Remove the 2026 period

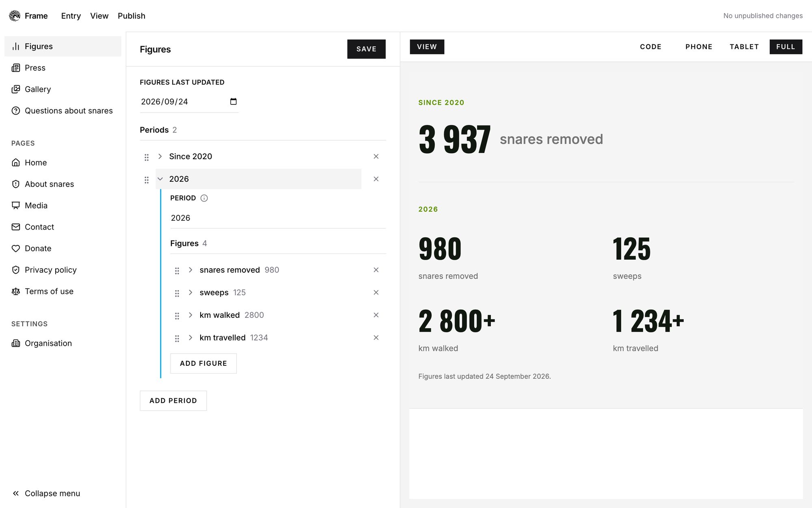pos(376,179)
